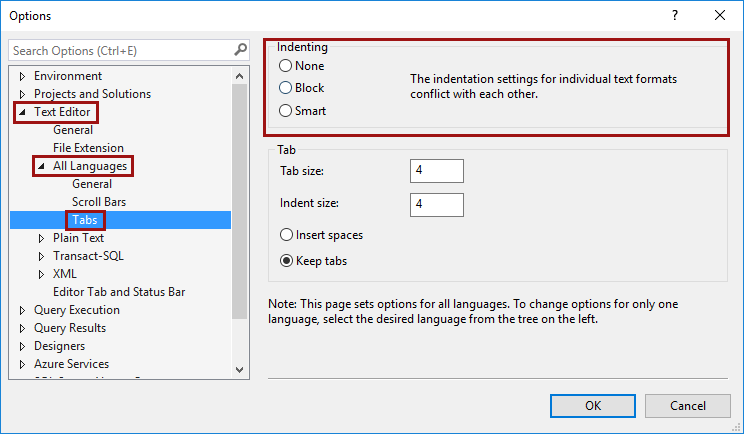Expand the Transact-SQL tree arrow
Viewport: 744px width, 434px height.
point(41,256)
